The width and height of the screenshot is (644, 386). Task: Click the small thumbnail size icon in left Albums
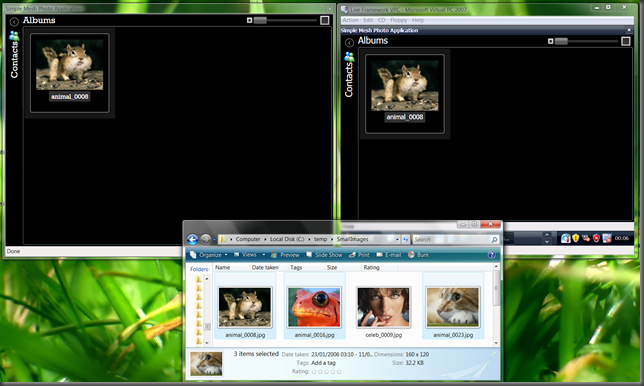249,20
